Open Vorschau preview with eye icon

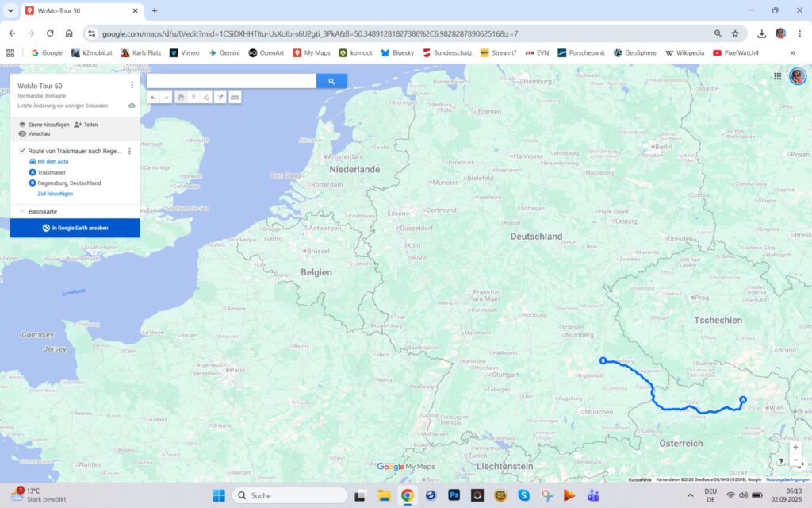tap(34, 133)
